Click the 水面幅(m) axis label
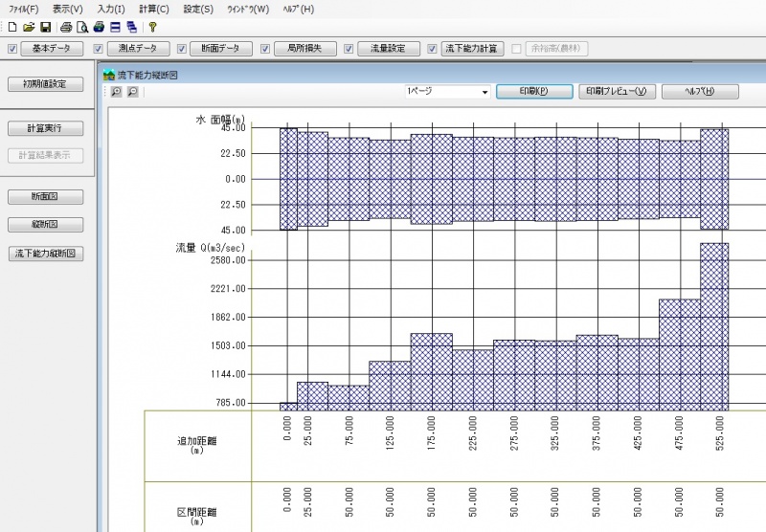This screenshot has width=766, height=532. 220,119
